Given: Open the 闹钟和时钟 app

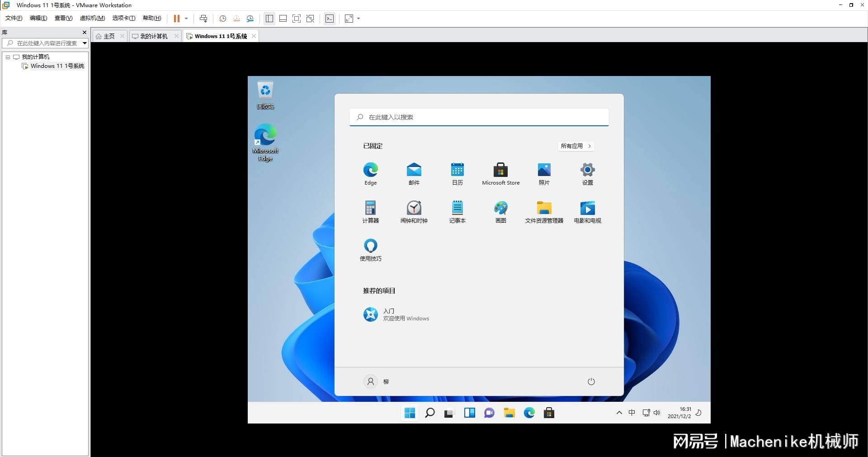Looking at the screenshot, I should 414,212.
